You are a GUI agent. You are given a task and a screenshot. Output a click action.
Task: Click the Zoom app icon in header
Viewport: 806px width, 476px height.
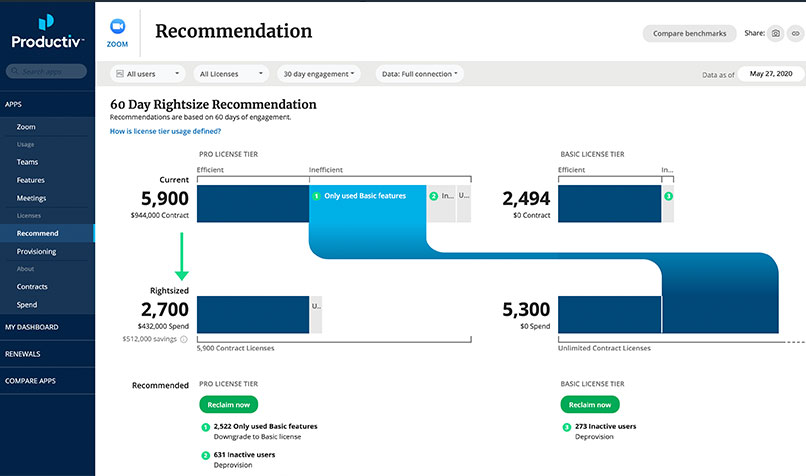(118, 26)
